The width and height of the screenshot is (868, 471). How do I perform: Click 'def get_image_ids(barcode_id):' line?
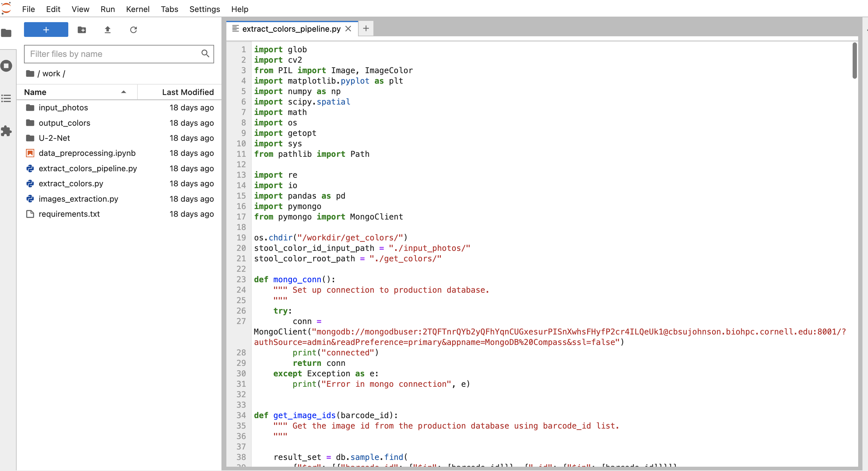pyautogui.click(x=326, y=415)
